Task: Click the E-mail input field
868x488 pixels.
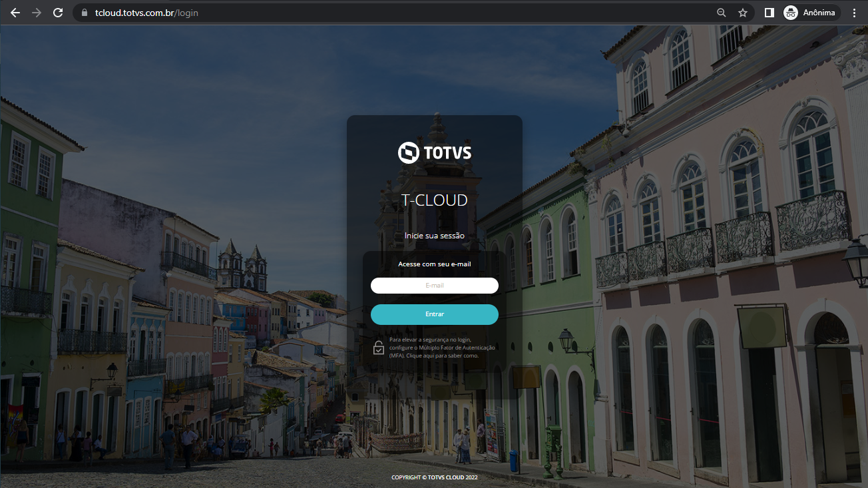Action: (x=435, y=285)
